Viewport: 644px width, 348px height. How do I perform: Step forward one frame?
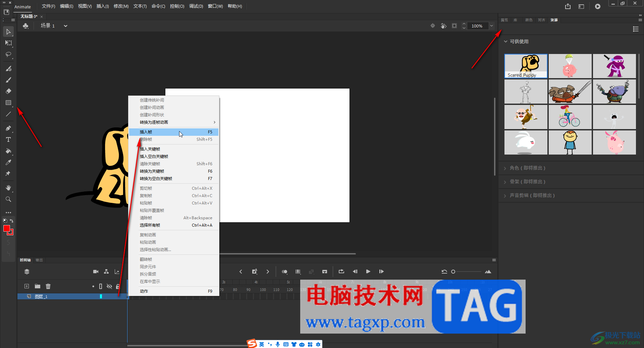[381, 272]
